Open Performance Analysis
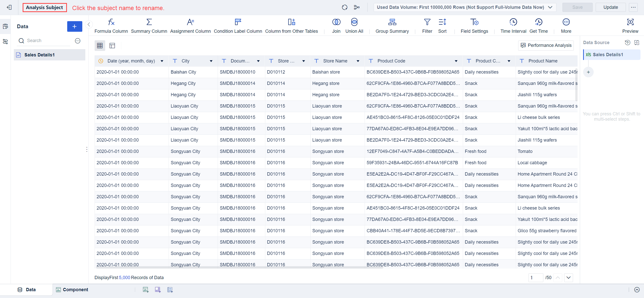 546,45
